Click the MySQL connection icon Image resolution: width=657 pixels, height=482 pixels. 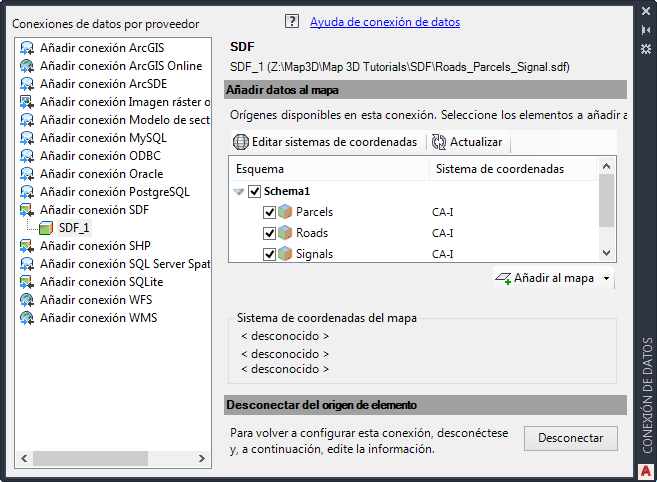point(27,138)
